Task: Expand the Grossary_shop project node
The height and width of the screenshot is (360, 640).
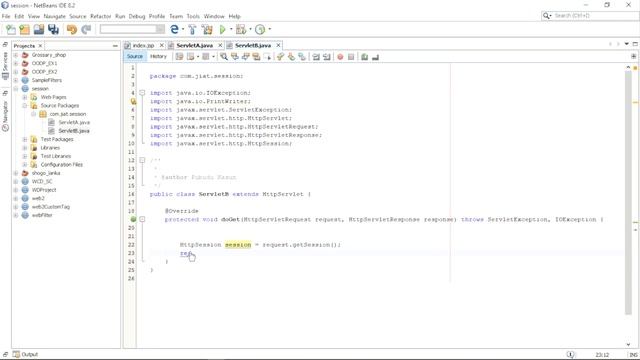Action: (16, 55)
